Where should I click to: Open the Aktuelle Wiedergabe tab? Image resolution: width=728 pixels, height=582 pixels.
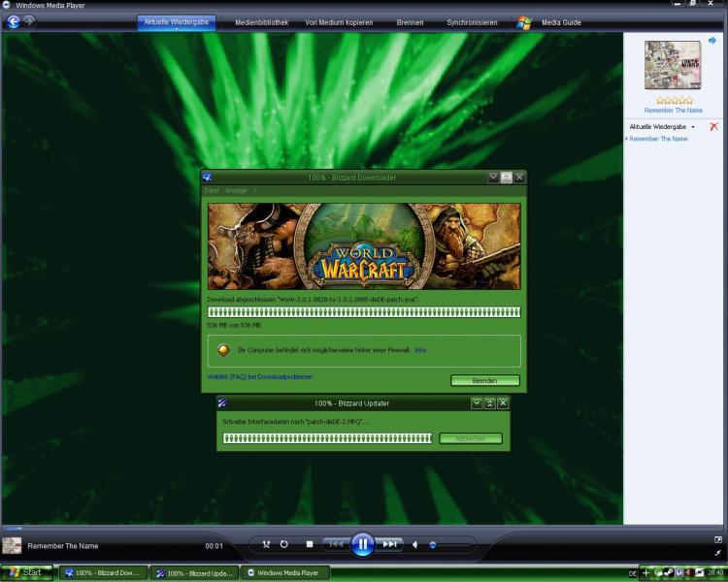tap(177, 22)
